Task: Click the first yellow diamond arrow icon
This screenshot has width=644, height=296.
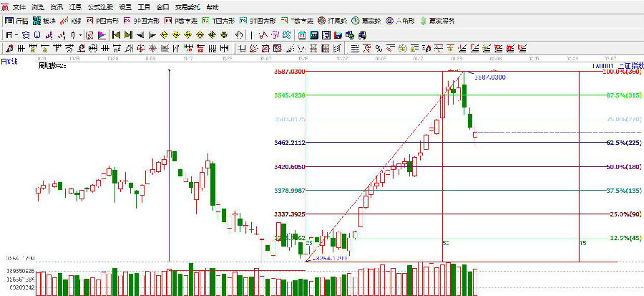Action: tap(165, 34)
